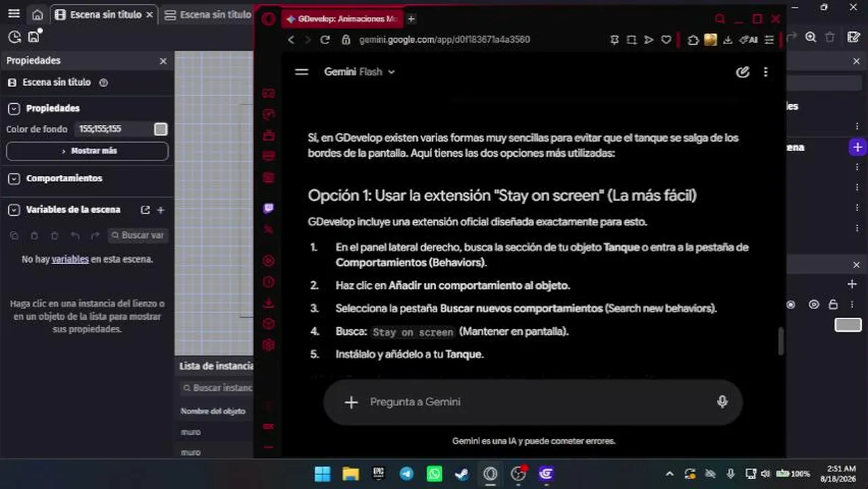Viewport: 868px width, 489px height.
Task: Show hidden system tray icons
Action: (669, 474)
